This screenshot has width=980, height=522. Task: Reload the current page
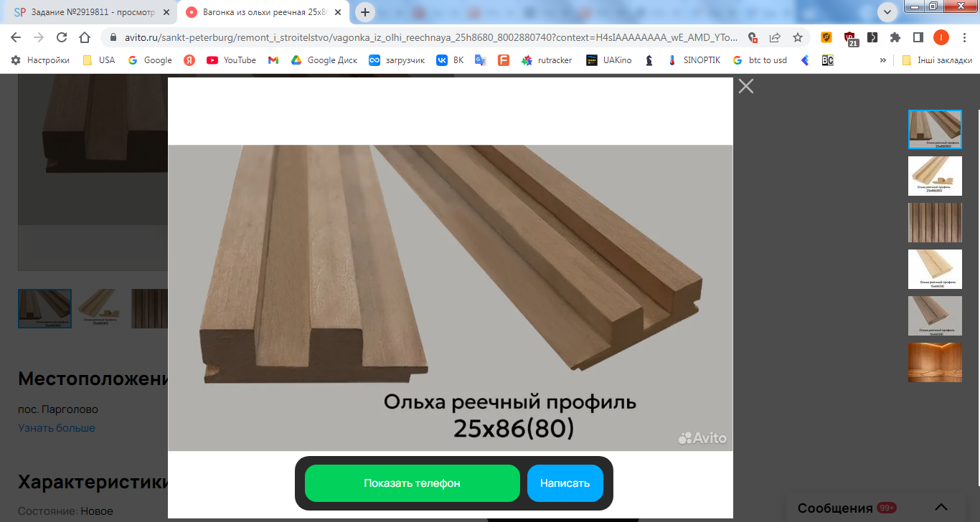pyautogui.click(x=62, y=37)
